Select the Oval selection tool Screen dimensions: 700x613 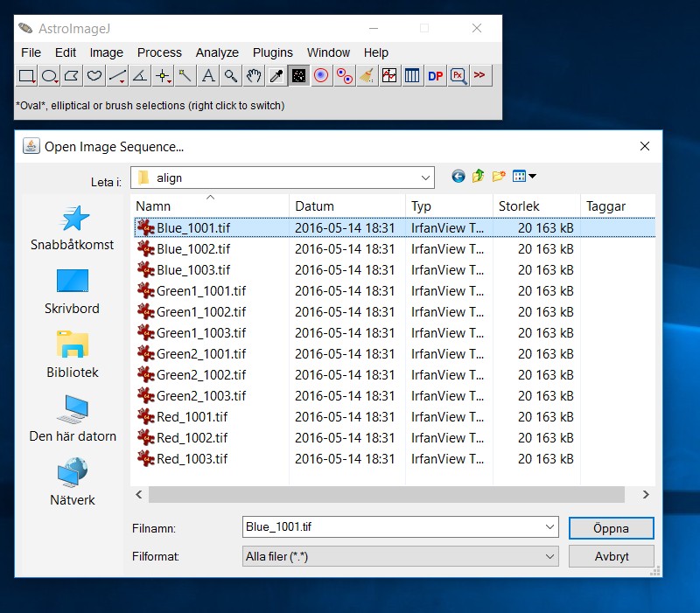point(49,75)
